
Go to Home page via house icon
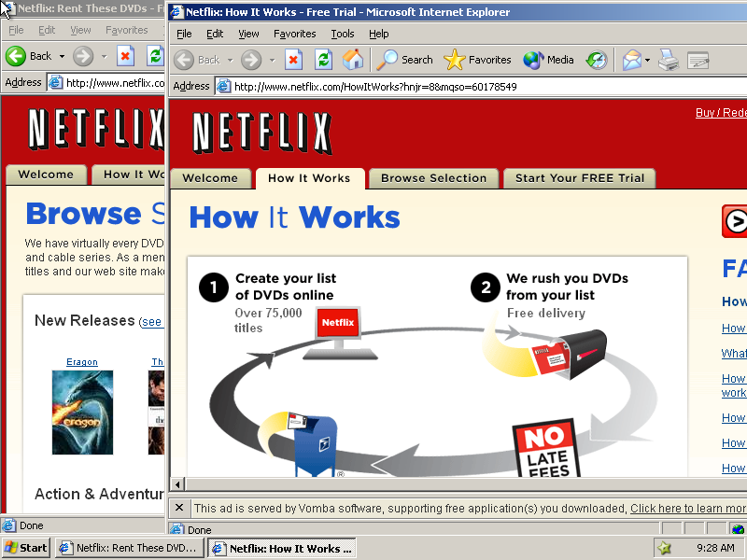[x=353, y=60]
